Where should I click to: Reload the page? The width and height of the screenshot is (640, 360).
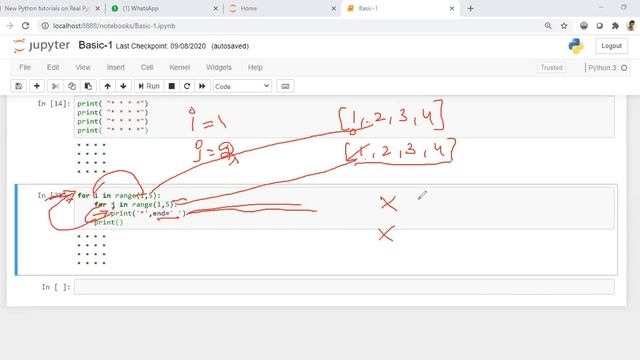tap(25, 26)
